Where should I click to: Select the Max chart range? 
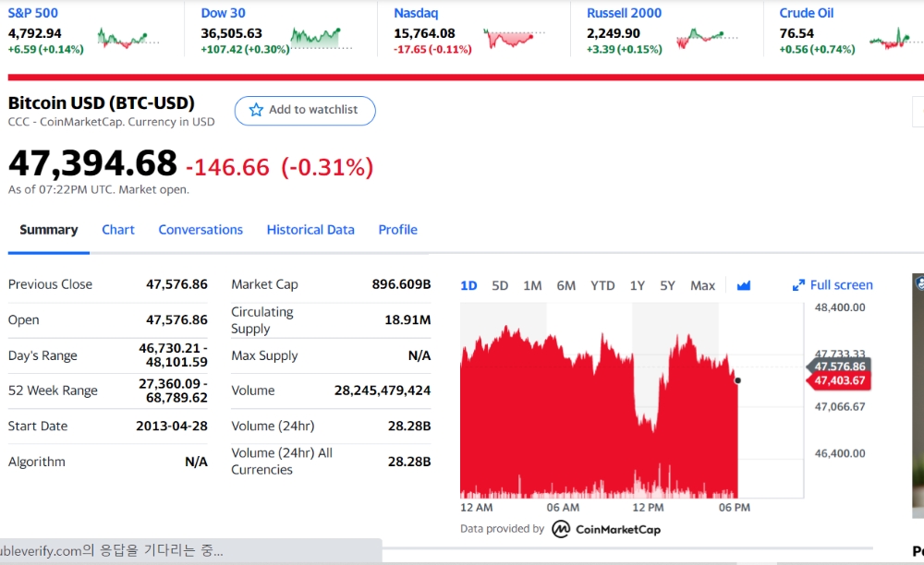(702, 286)
